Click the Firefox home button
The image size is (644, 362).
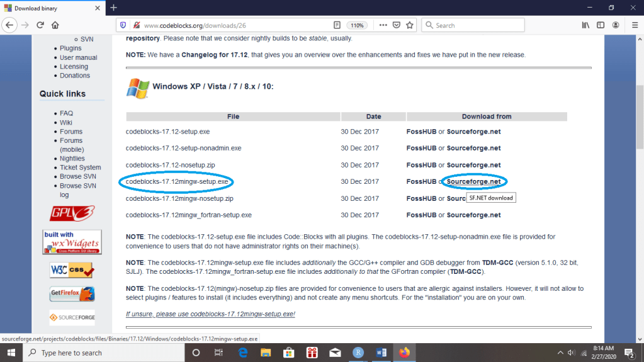[55, 25]
